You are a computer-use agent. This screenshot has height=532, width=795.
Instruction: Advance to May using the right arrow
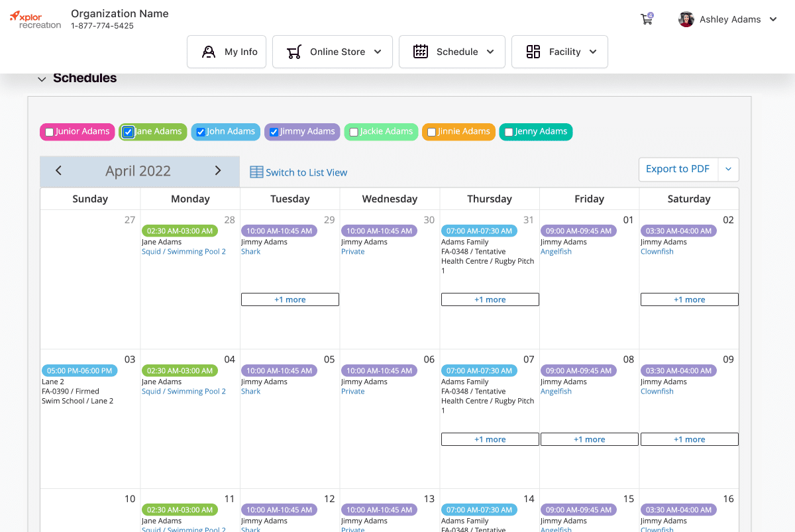tap(218, 170)
